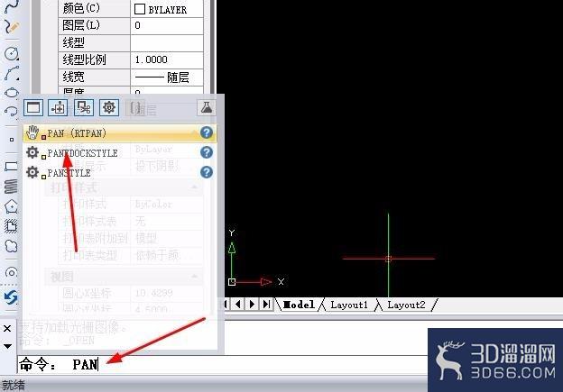Select the Elliptical Arc tool

(12, 111)
